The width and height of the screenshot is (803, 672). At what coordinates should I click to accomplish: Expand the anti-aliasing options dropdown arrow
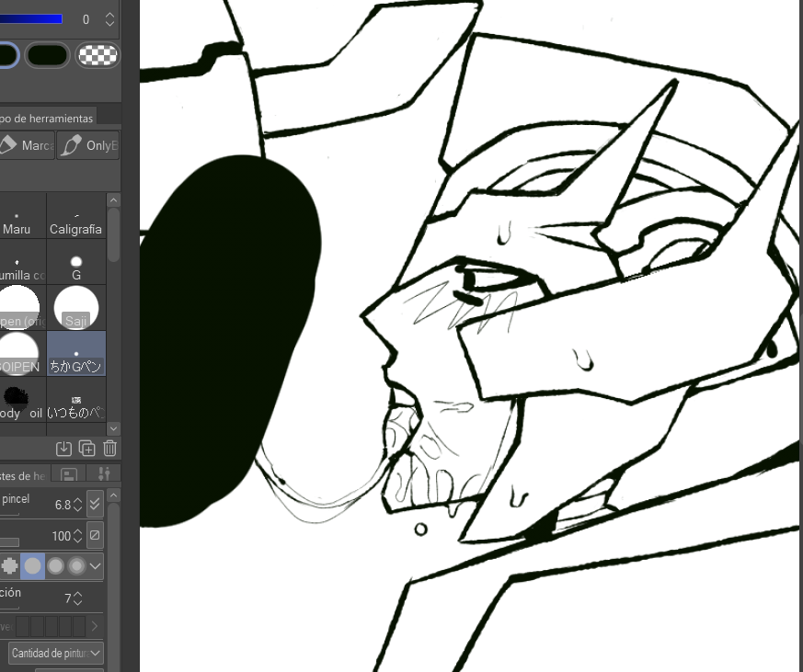point(96,566)
